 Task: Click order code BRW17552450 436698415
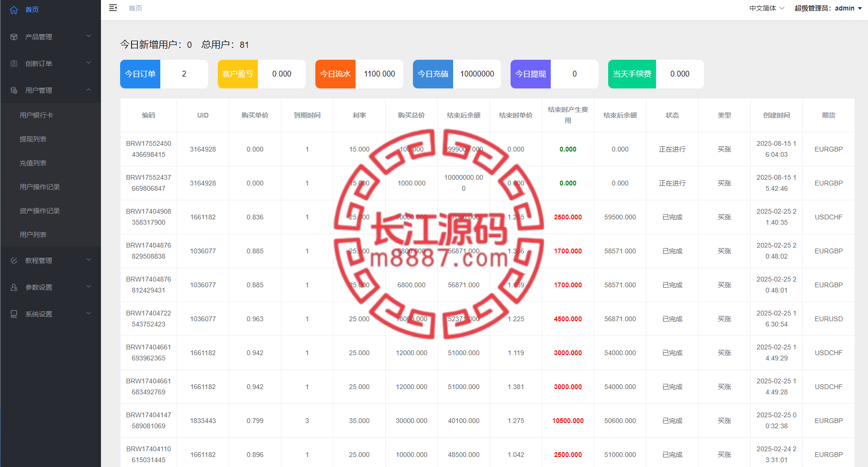click(148, 149)
